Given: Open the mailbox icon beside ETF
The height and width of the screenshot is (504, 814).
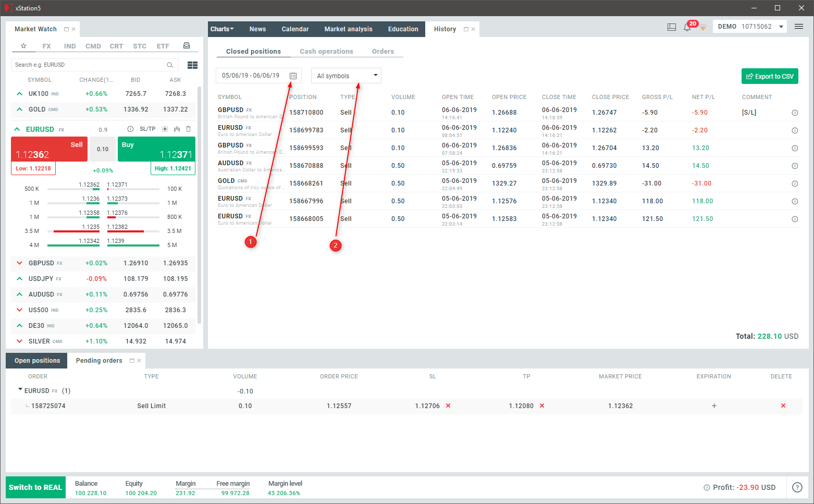Looking at the screenshot, I should (x=187, y=46).
